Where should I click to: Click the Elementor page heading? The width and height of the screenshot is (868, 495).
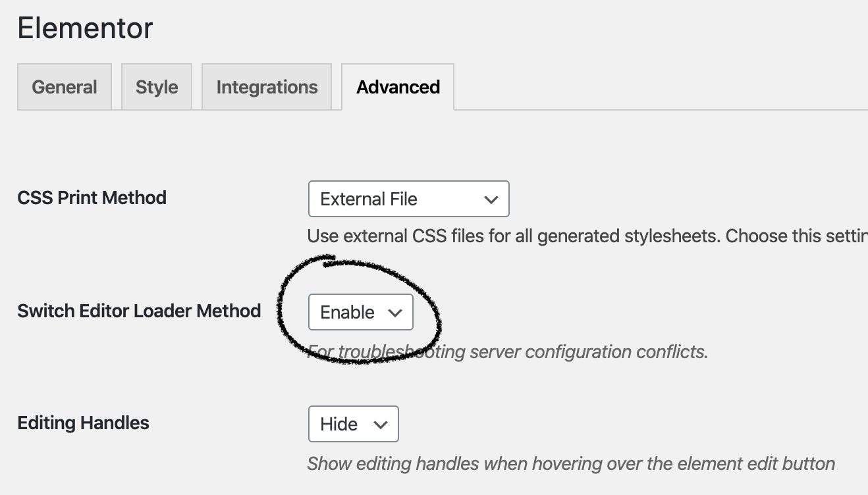point(84,28)
